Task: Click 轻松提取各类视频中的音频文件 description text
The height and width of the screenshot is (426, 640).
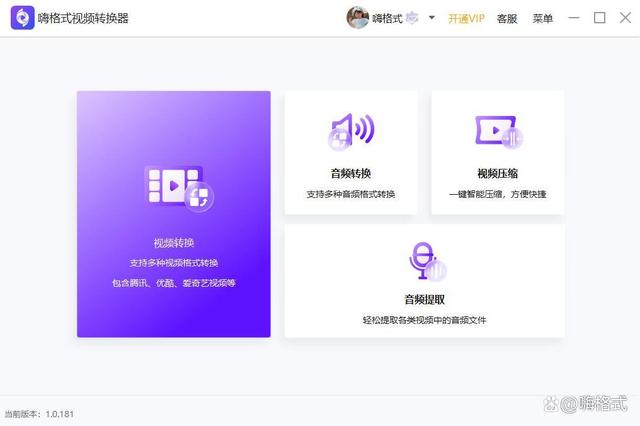Action: (424, 320)
